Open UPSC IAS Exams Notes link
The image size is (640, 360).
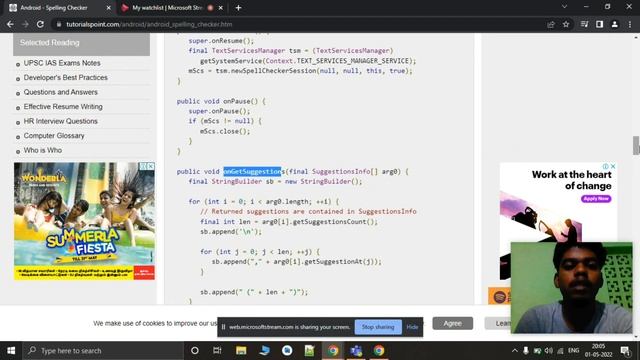(62, 63)
